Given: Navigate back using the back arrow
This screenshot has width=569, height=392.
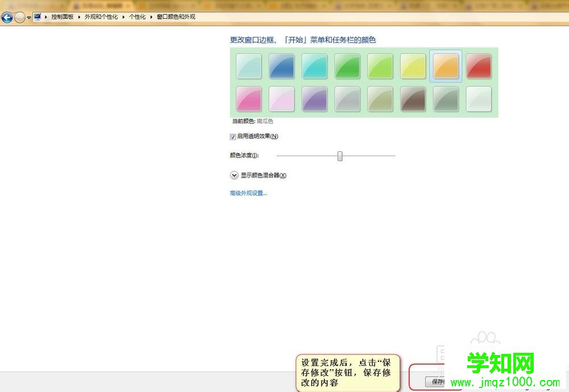Looking at the screenshot, I should coord(7,17).
